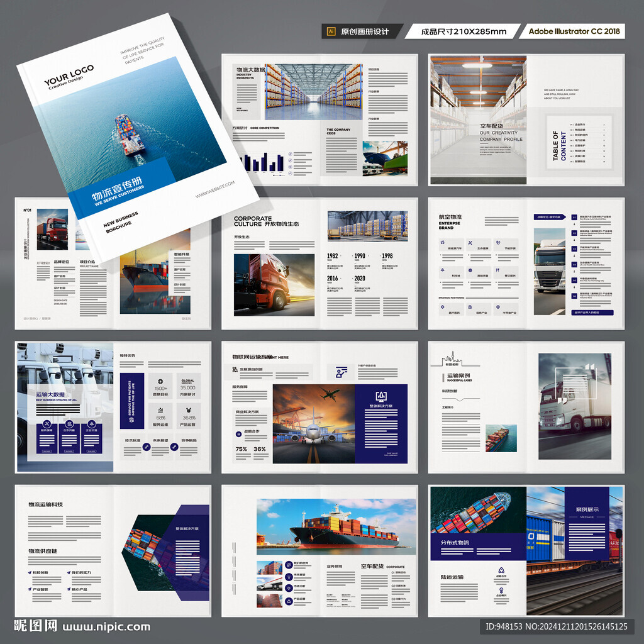Viewport: 644px width, 644px height.
Task: Click the circular 战略合作 icon above 75%
Action: tap(238, 434)
